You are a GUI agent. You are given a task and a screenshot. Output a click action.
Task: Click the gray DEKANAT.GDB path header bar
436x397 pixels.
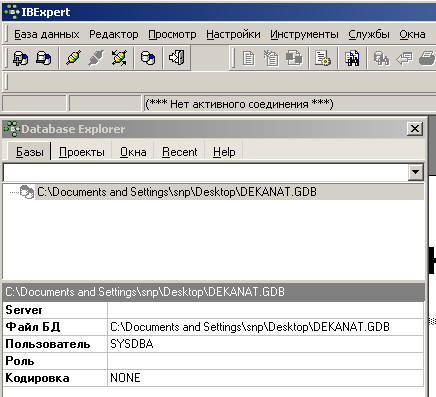213,292
